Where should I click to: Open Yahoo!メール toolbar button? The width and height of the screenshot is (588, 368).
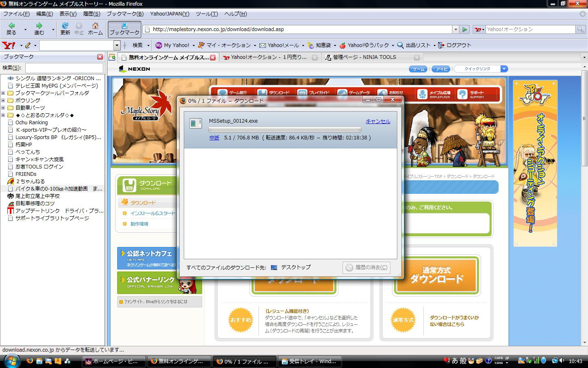pos(279,45)
